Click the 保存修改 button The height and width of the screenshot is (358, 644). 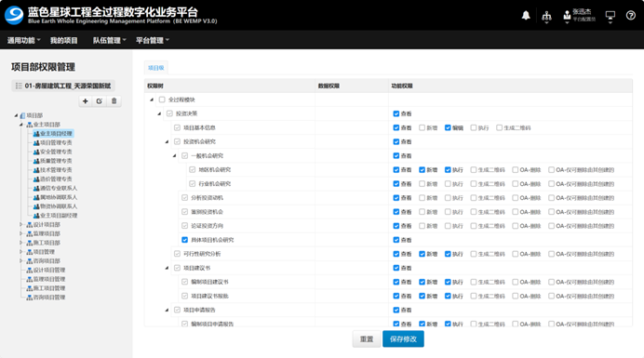point(403,339)
